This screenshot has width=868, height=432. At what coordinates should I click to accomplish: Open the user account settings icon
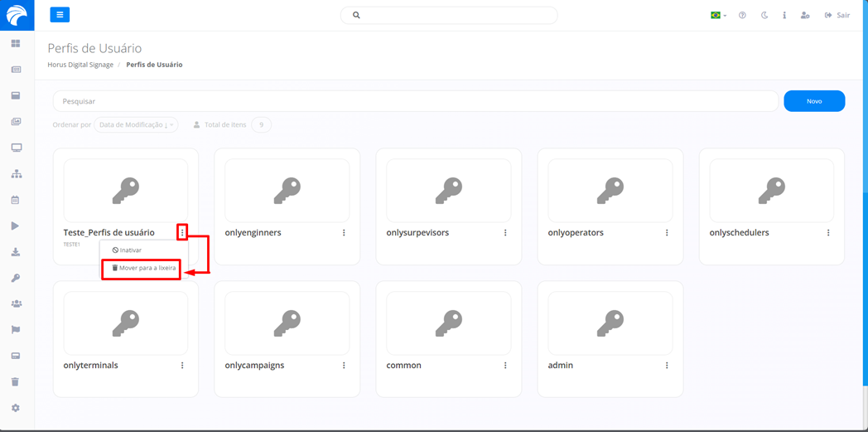(x=805, y=16)
